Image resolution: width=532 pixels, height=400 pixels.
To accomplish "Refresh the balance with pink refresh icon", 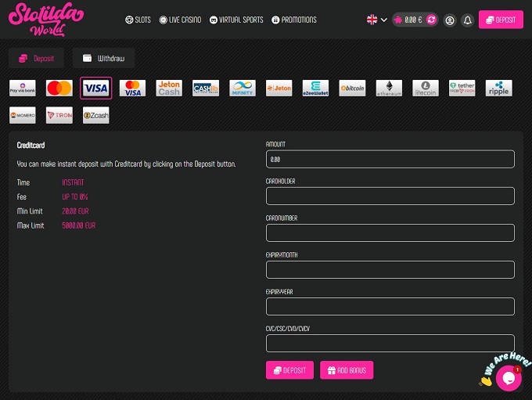I will coord(431,20).
